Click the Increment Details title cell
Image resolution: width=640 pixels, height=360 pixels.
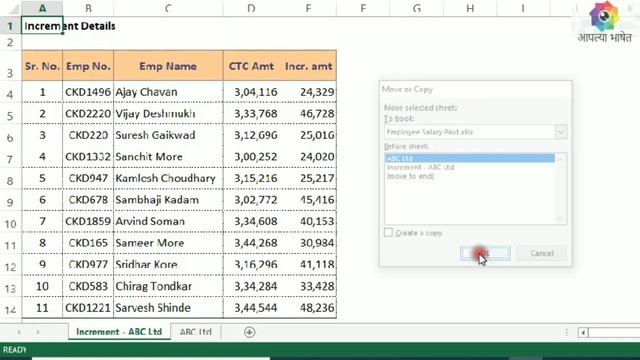[x=42, y=26]
